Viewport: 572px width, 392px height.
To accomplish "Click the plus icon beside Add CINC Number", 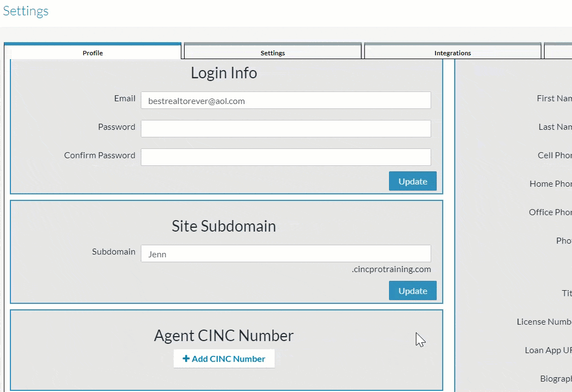I will 186,359.
